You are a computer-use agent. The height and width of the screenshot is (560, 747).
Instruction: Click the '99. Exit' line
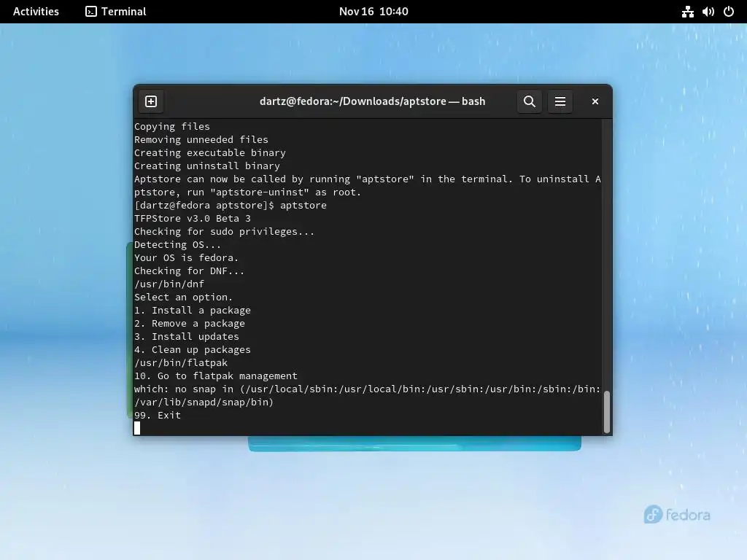(x=158, y=415)
